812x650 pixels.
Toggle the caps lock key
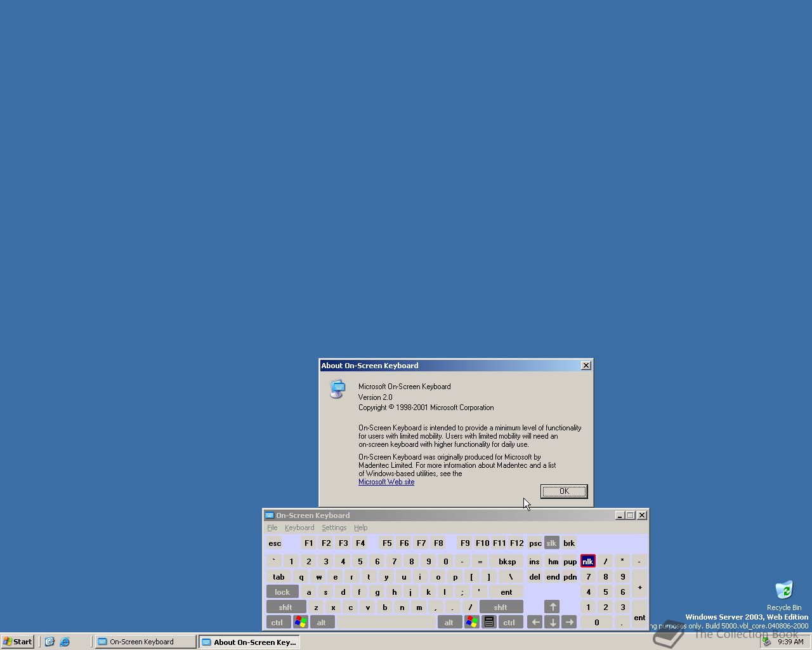[x=282, y=592]
